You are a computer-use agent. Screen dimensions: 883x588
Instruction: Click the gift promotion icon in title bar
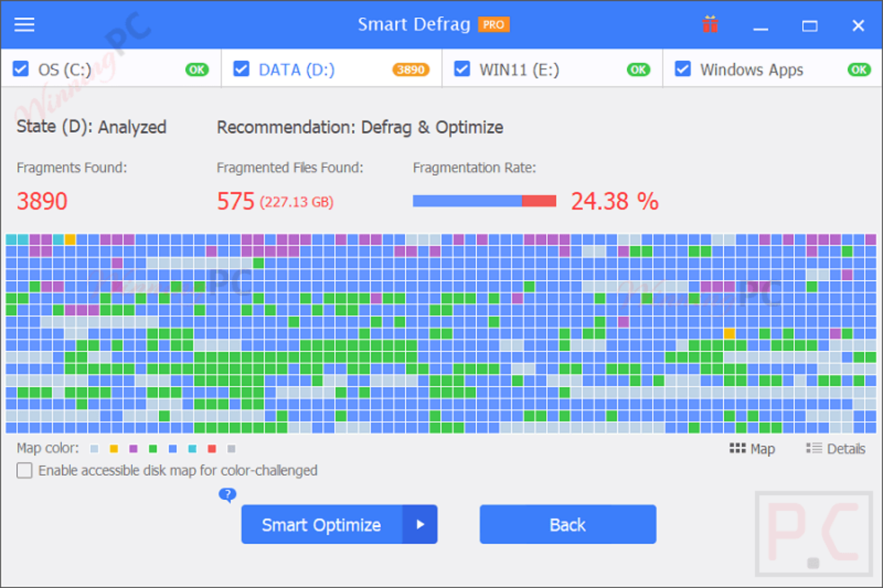click(x=711, y=24)
